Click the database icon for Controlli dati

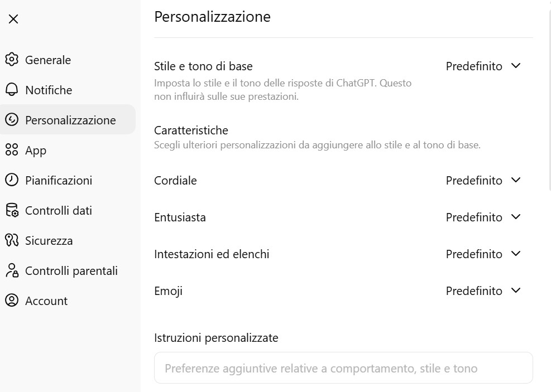click(12, 210)
